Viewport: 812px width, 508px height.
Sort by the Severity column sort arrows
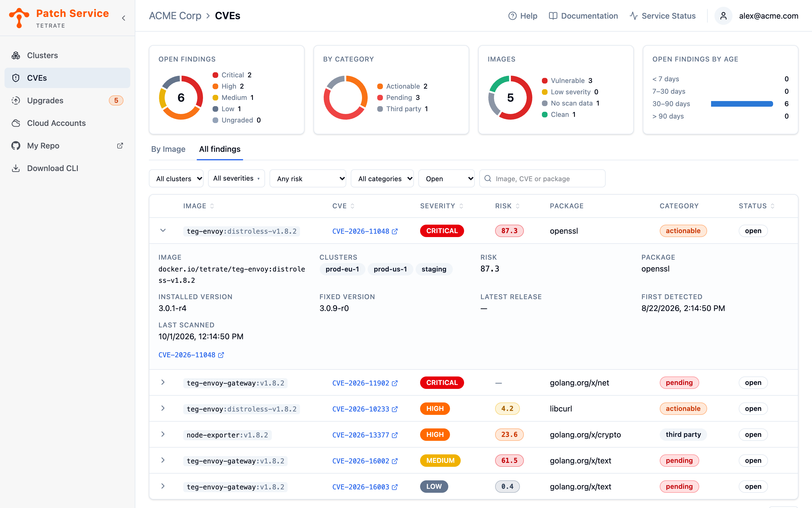[461, 206]
